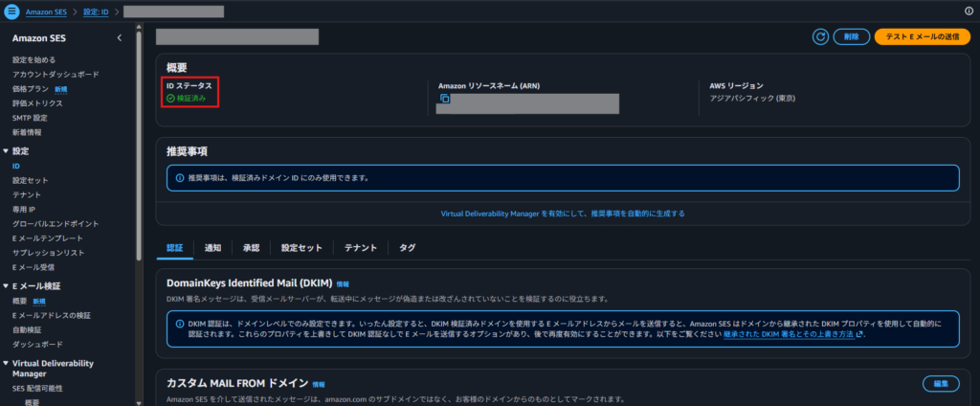This screenshot has height=406, width=980.
Task: Refresh the identity details page
Action: point(820,37)
